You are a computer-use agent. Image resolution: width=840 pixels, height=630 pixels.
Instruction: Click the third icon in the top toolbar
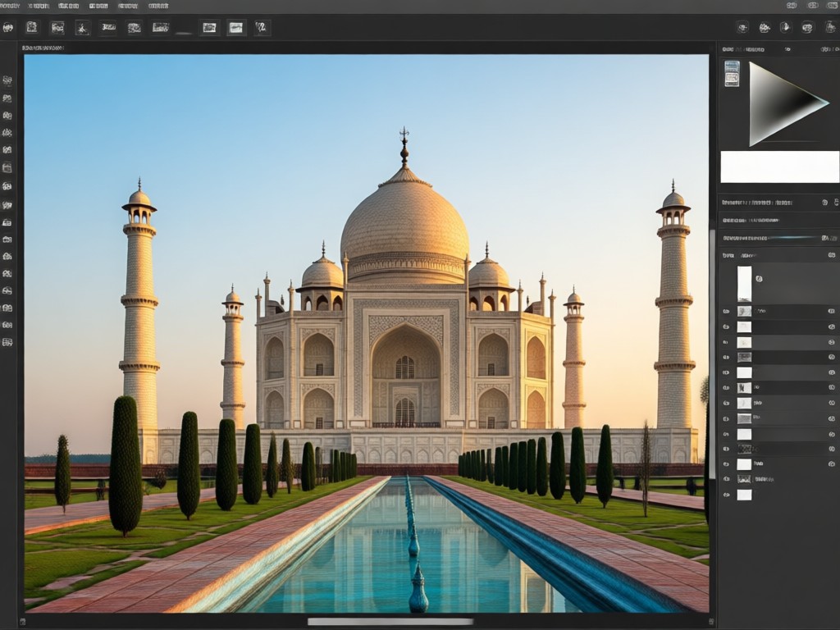tap(57, 27)
